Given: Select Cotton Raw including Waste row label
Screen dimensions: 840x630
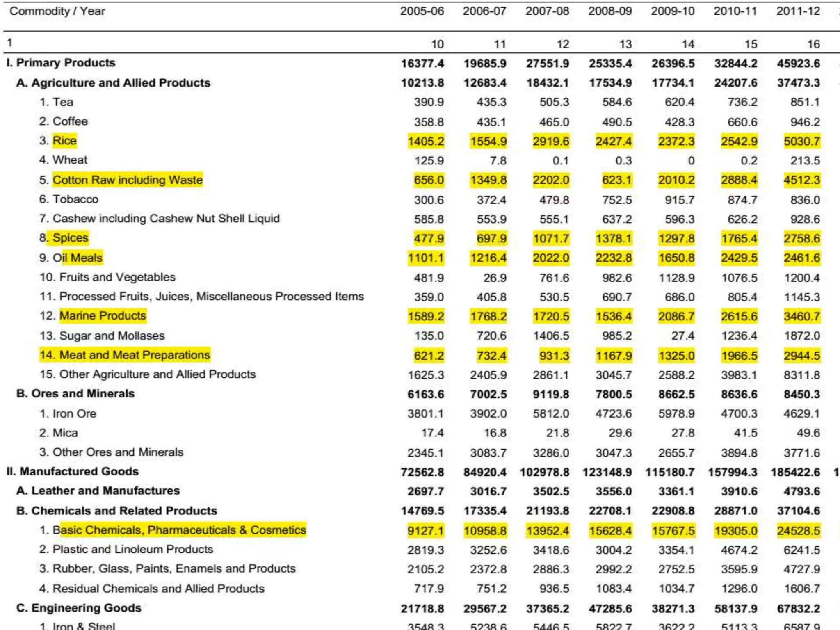Looking at the screenshot, I should tap(128, 180).
